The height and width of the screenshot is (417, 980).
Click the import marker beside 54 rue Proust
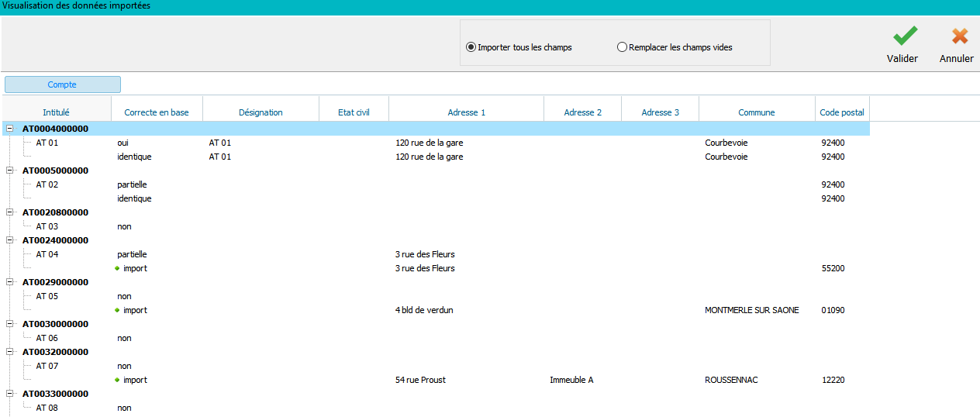coord(118,380)
